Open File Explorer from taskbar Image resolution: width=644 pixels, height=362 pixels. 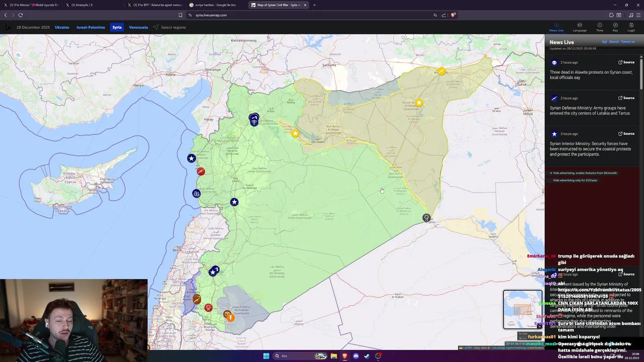pyautogui.click(x=334, y=356)
